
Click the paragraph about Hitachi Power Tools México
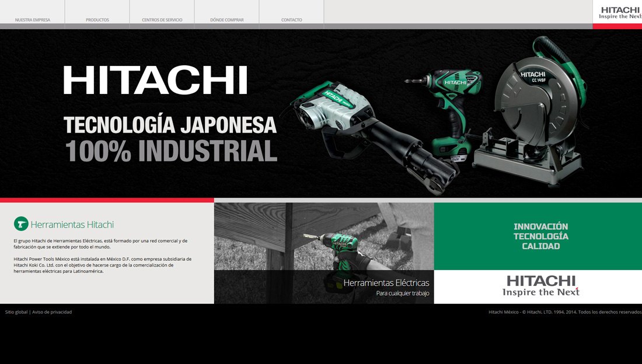(x=102, y=265)
